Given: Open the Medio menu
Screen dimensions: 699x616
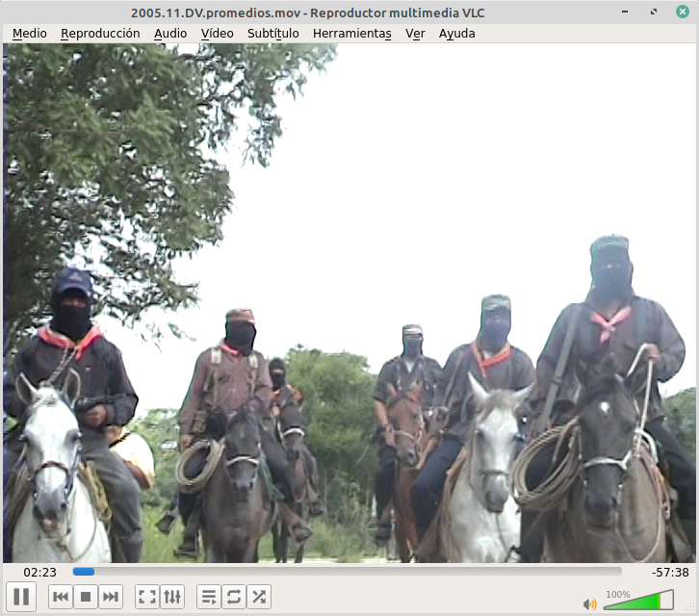Looking at the screenshot, I should 30,34.
